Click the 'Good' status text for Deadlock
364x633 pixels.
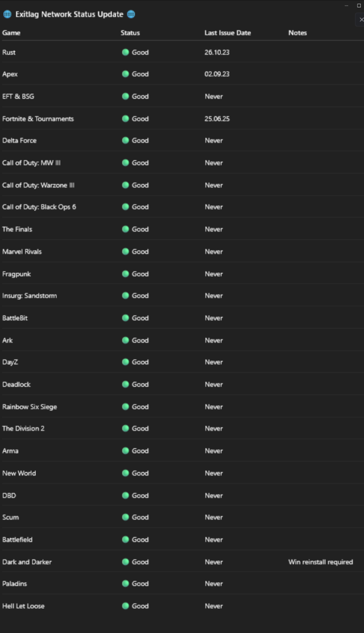tap(140, 385)
